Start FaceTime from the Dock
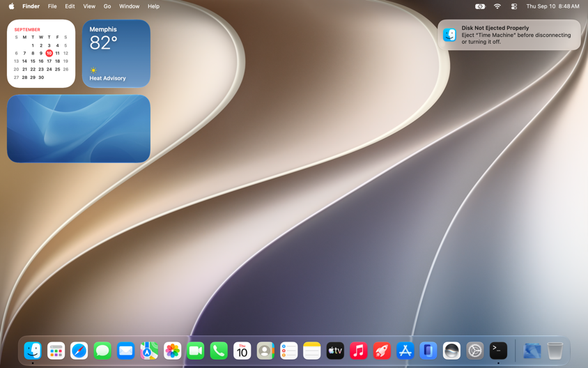Image resolution: width=588 pixels, height=368 pixels. [196, 351]
